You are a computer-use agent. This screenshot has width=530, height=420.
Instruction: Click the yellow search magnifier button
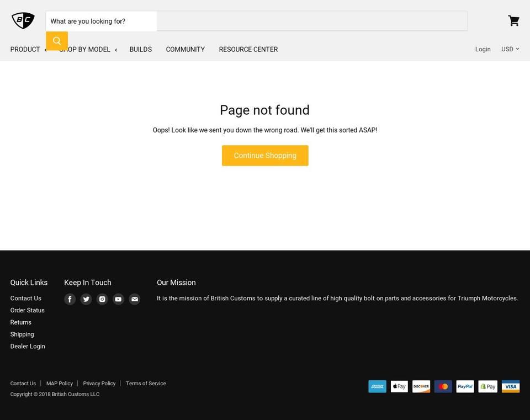click(x=57, y=41)
